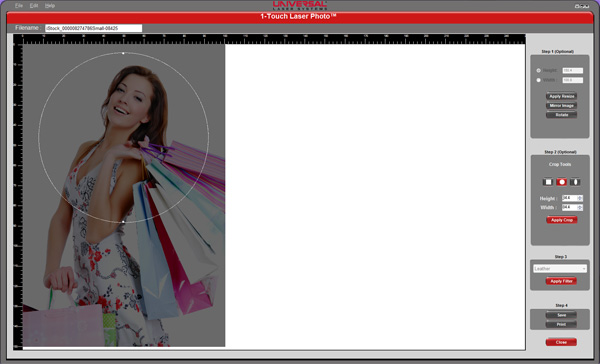Adjust crop Width spinner arrows
This screenshot has height=364, width=600.
580,207
